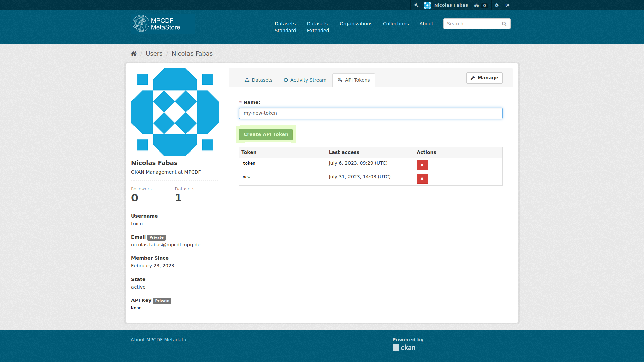This screenshot has height=362, width=644.
Task: Click email nicolas.fabas@mpcdf.mpg.de
Action: (166, 245)
